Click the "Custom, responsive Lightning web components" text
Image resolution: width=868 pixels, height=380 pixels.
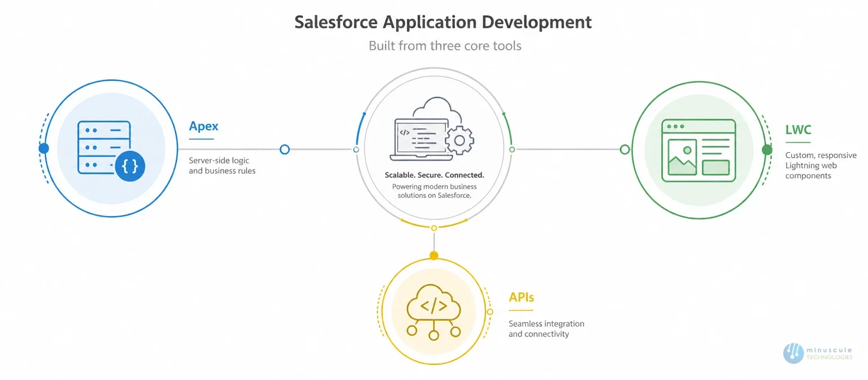tap(821, 165)
